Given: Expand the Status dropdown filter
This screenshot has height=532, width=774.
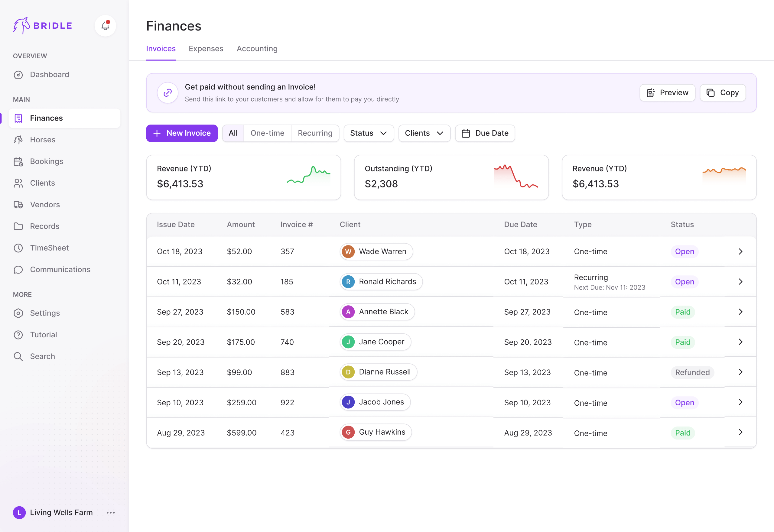Looking at the screenshot, I should [x=368, y=133].
